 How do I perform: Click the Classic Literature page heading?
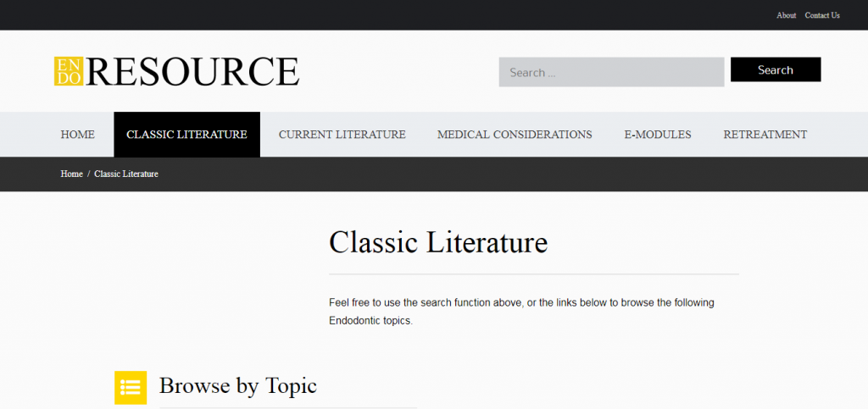click(438, 242)
